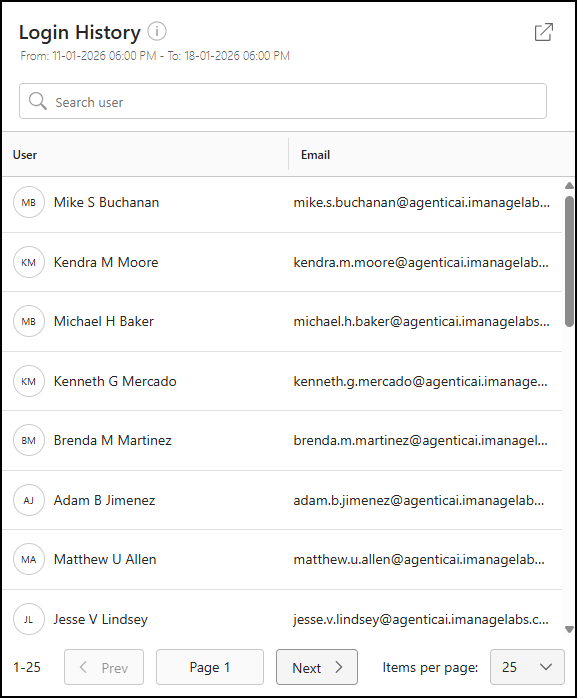This screenshot has height=698, width=577.
Task: Select user name Mike S Buchanan
Action: (106, 203)
